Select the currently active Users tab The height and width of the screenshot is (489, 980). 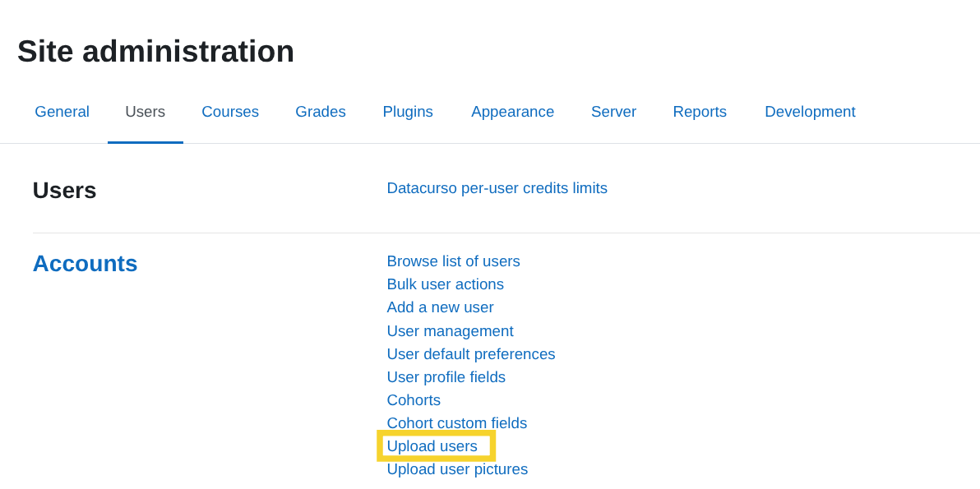(x=146, y=112)
